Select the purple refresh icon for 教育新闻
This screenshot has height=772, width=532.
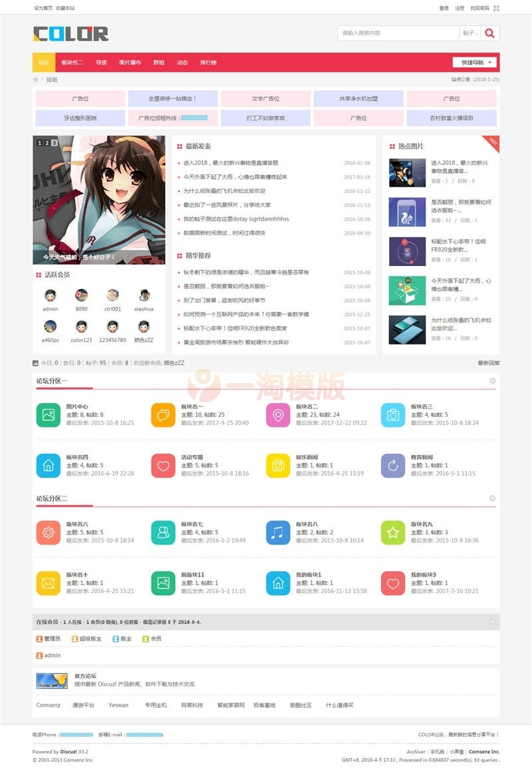pyautogui.click(x=395, y=465)
